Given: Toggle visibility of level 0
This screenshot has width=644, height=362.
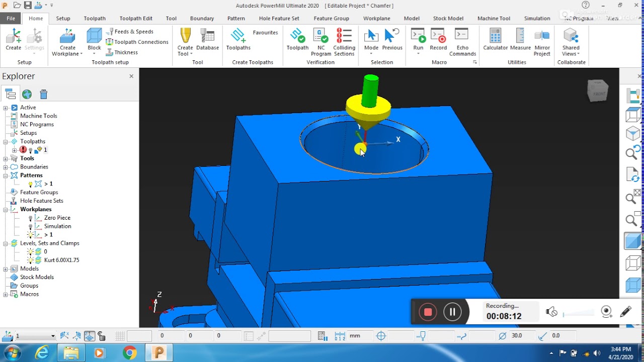Looking at the screenshot, I should tap(30, 252).
